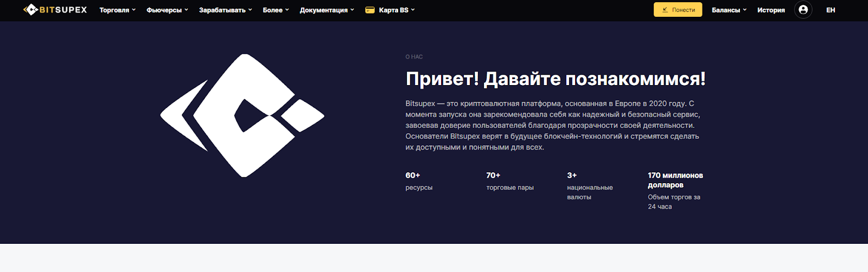Select the 60+ ресурсы statistic
This screenshot has width=868, height=272.
click(x=419, y=181)
